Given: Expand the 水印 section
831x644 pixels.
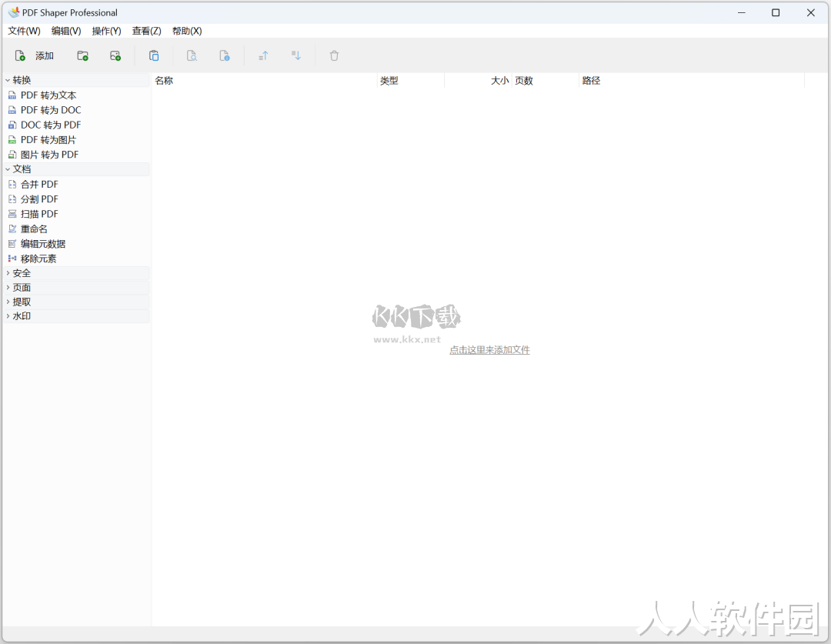Looking at the screenshot, I should 8,316.
